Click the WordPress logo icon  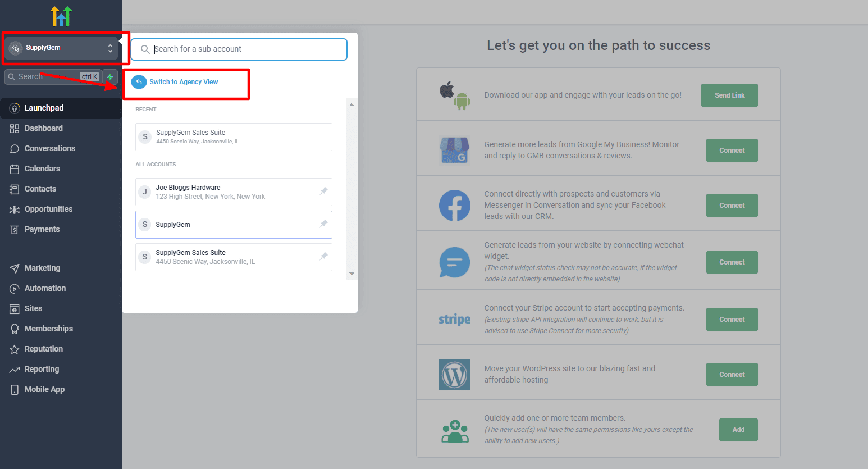pos(455,375)
